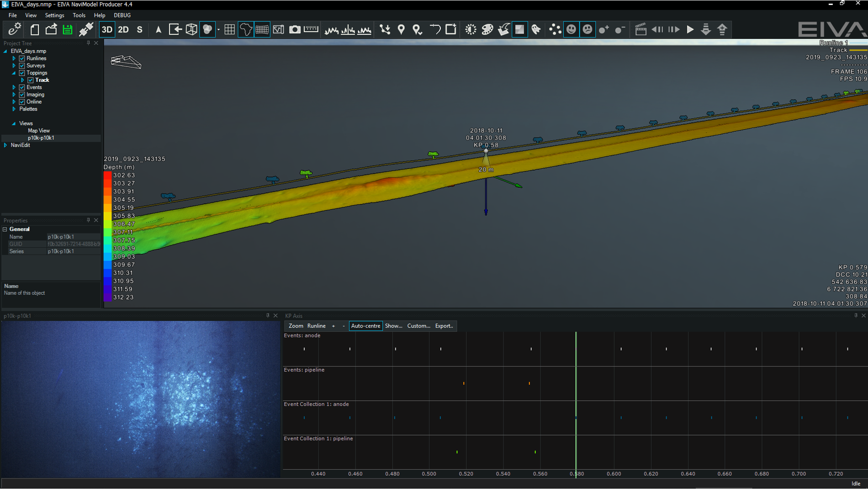This screenshot has height=489, width=868.
Task: Activate the ruler measurement tool
Action: click(x=311, y=29)
